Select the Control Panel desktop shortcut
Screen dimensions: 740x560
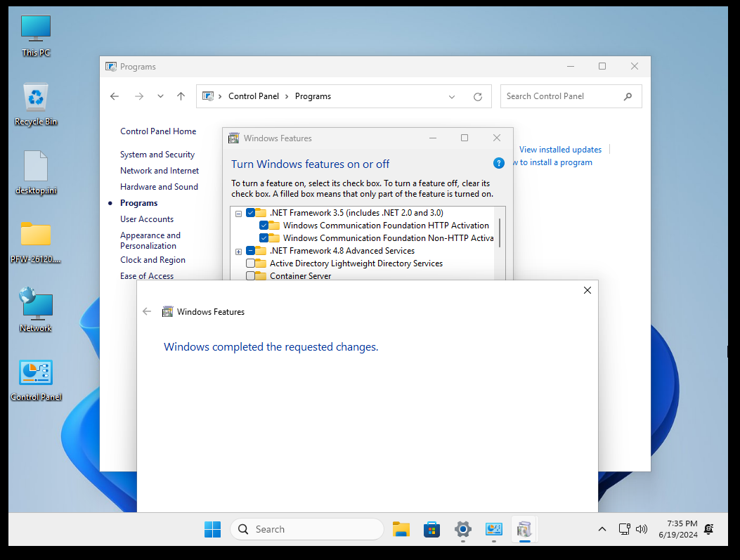coord(36,379)
